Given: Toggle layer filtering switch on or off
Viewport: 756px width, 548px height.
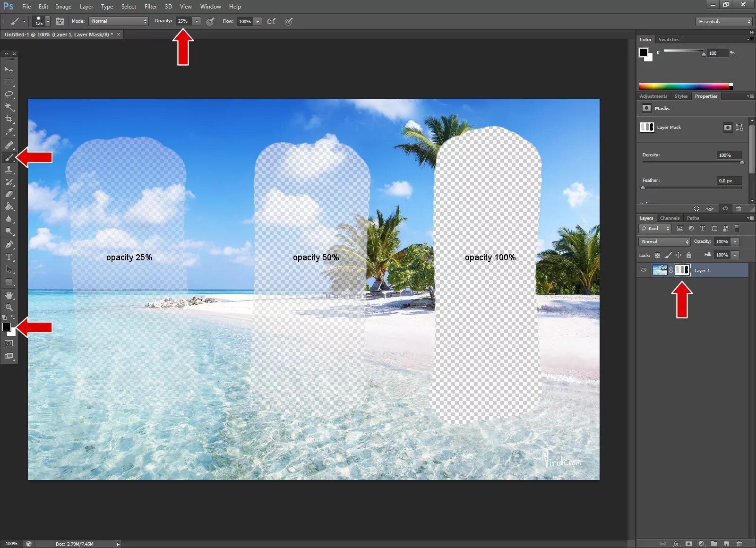Looking at the screenshot, I should pyautogui.click(x=737, y=229).
